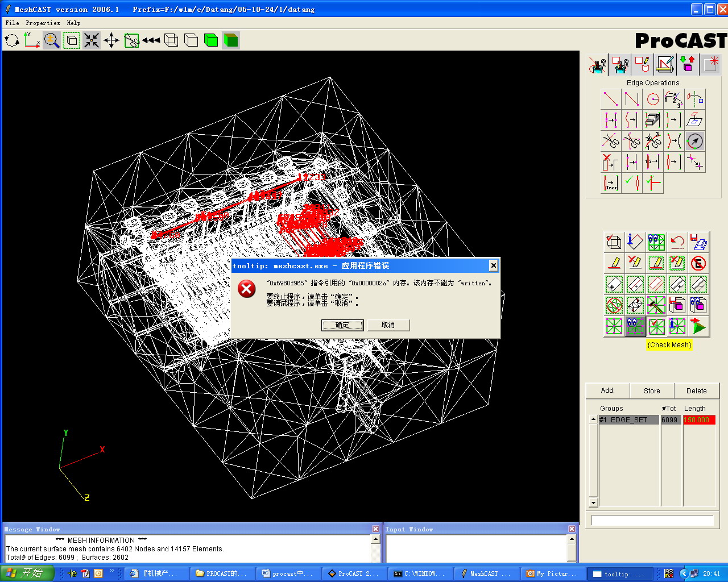Close the Input Window panel
Screen dimensions: 728x582
tap(572, 529)
